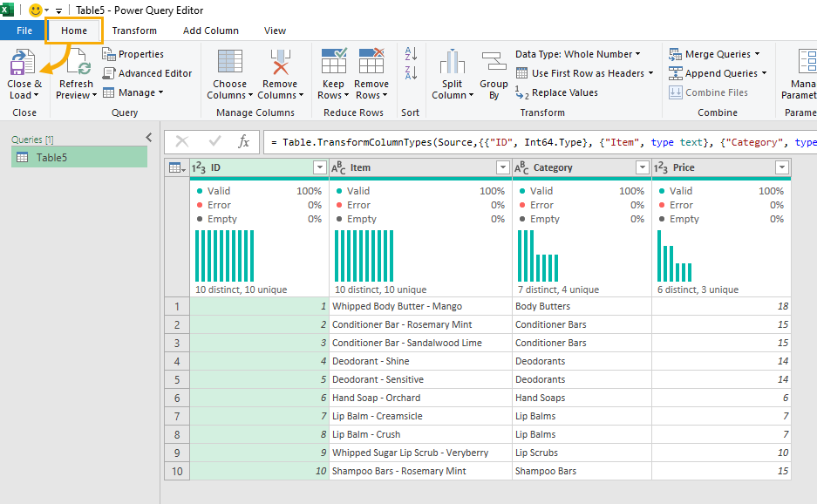Switch to the Home tab

[x=74, y=31]
